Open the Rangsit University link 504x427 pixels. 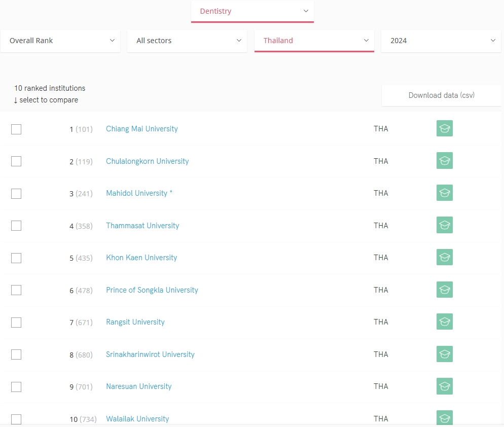[135, 322]
